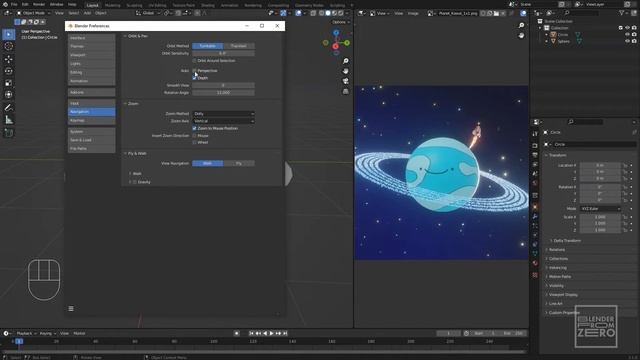Open the File Paths preferences section
The height and width of the screenshot is (360, 640).
tap(91, 149)
